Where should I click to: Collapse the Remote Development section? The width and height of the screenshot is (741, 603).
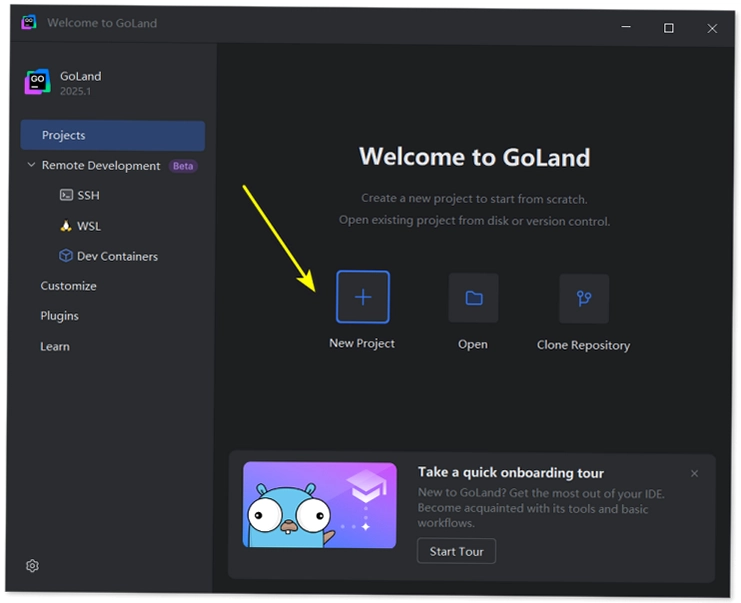(x=31, y=165)
